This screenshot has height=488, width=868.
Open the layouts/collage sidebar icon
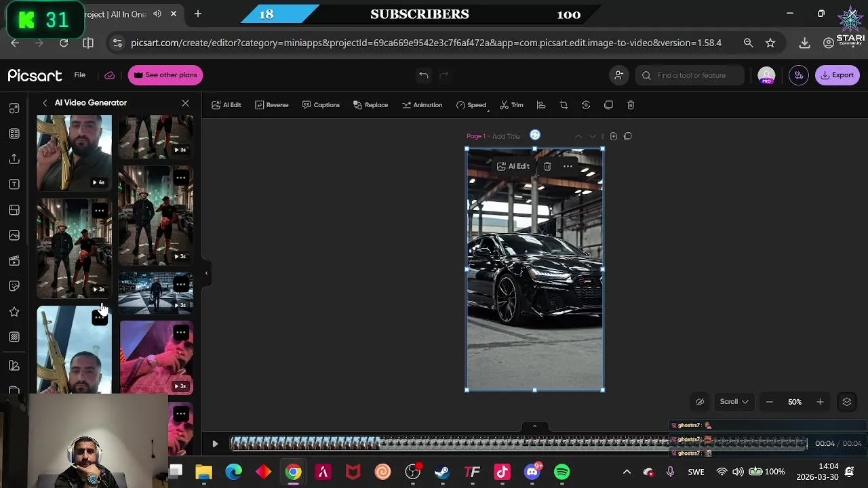point(14,210)
